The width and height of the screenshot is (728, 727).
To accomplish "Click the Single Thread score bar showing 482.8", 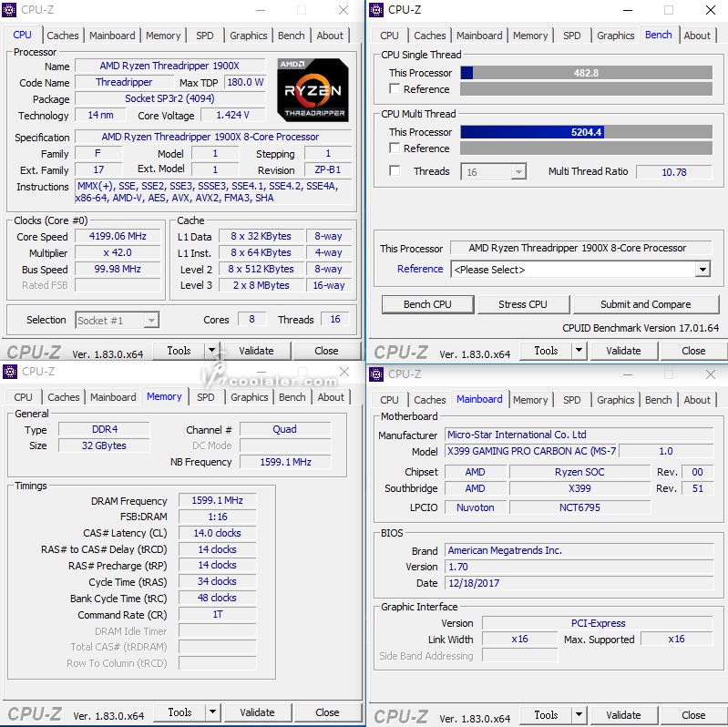I will tap(587, 72).
